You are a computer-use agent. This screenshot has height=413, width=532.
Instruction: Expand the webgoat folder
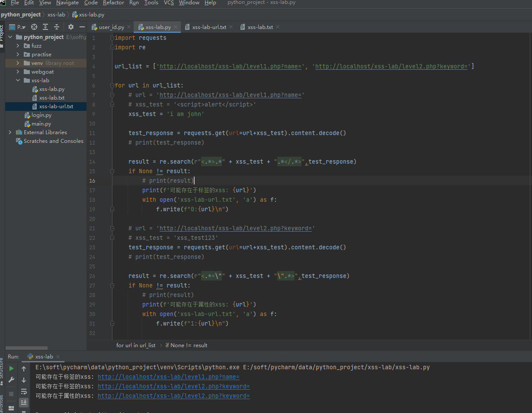pos(18,72)
